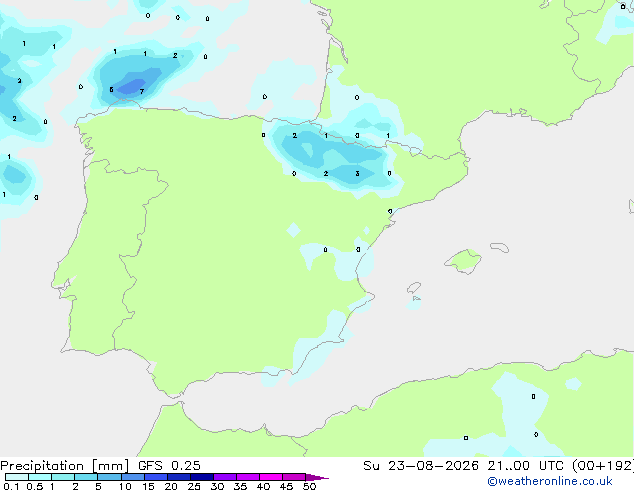Select the 1–2 mm legend swatch
Image resolution: width=634 pixels, height=490 pixels.
(x=63, y=477)
